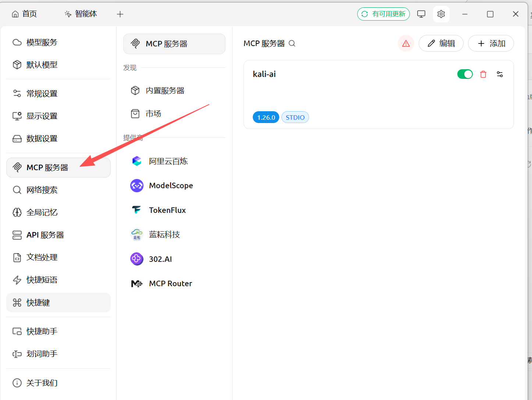
Task: Select 蓝耘科技 provider
Action: 174,235
